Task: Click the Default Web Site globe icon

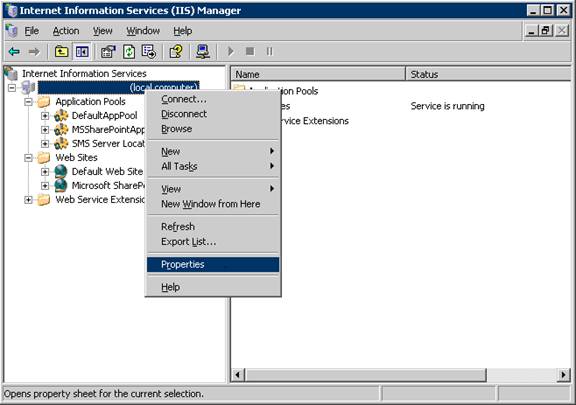Action: tap(61, 171)
